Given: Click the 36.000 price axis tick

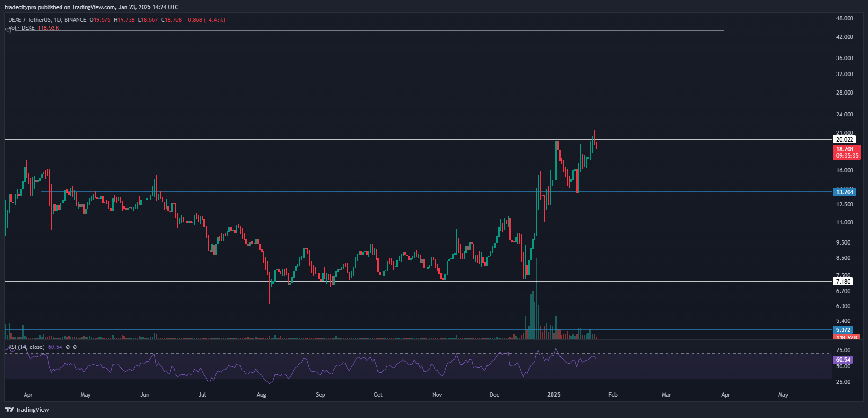Looking at the screenshot, I should point(844,58).
